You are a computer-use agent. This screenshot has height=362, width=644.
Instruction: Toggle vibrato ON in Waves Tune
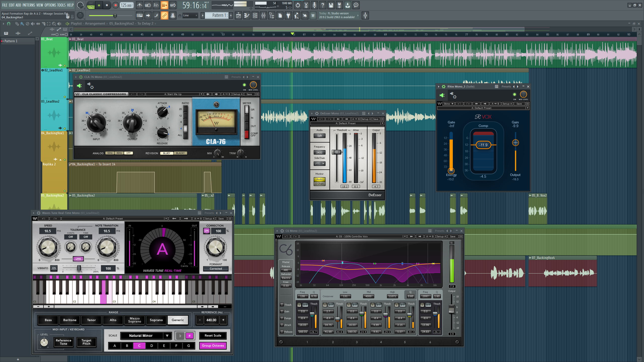[54, 268]
